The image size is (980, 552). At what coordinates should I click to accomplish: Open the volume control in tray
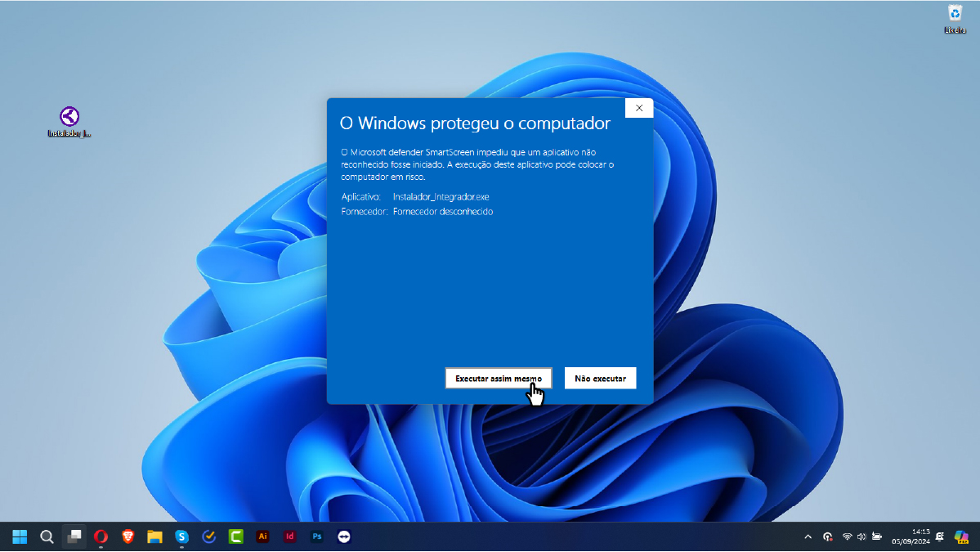(x=861, y=536)
